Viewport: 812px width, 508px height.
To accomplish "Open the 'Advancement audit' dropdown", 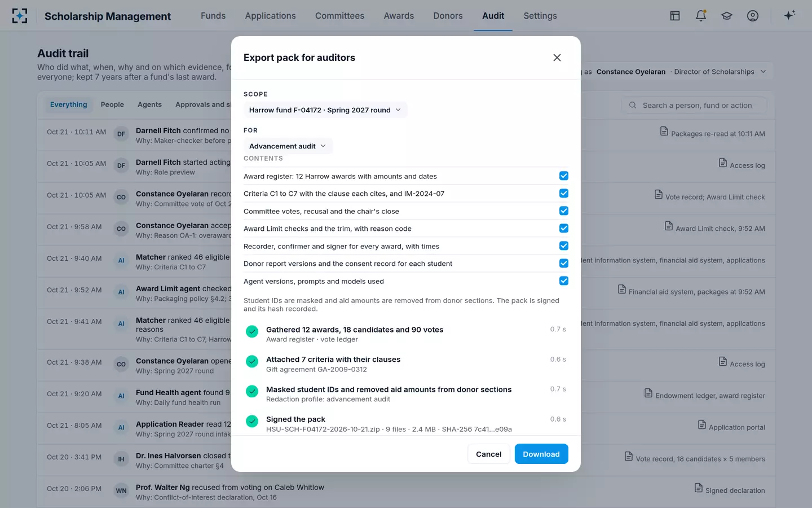I will [x=288, y=146].
